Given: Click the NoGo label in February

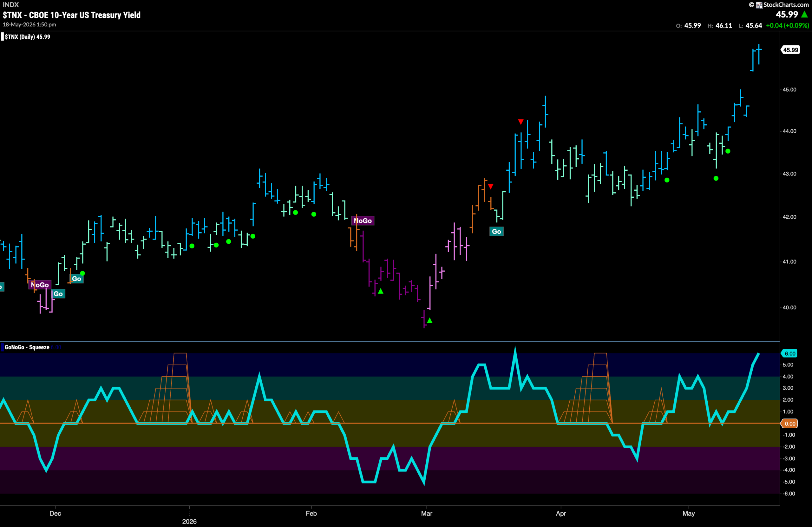Looking at the screenshot, I should point(363,221).
